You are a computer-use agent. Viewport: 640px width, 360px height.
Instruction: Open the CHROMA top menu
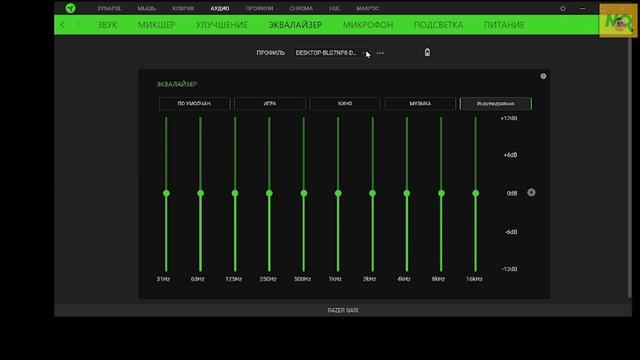click(301, 8)
